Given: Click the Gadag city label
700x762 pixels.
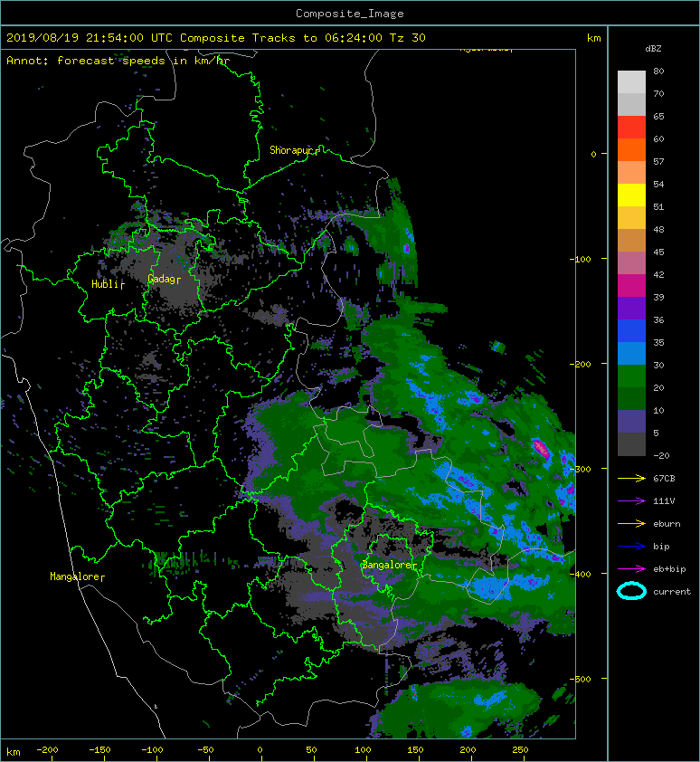Looking at the screenshot, I should click(162, 279).
